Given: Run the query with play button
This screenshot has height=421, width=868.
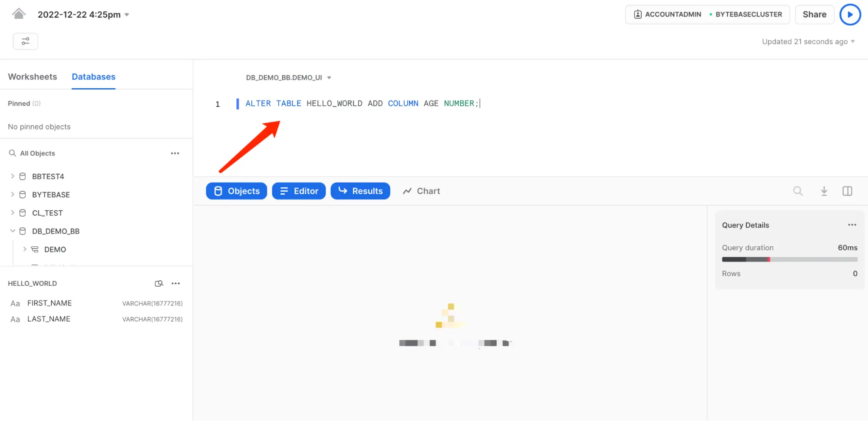Looking at the screenshot, I should tap(850, 14).
